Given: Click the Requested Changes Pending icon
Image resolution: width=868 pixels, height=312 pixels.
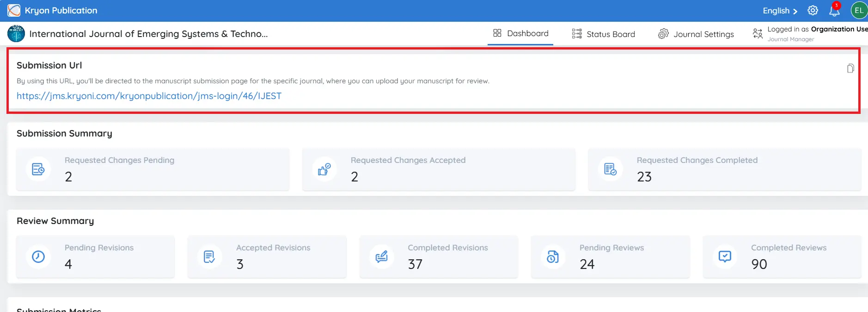Looking at the screenshot, I should [38, 169].
